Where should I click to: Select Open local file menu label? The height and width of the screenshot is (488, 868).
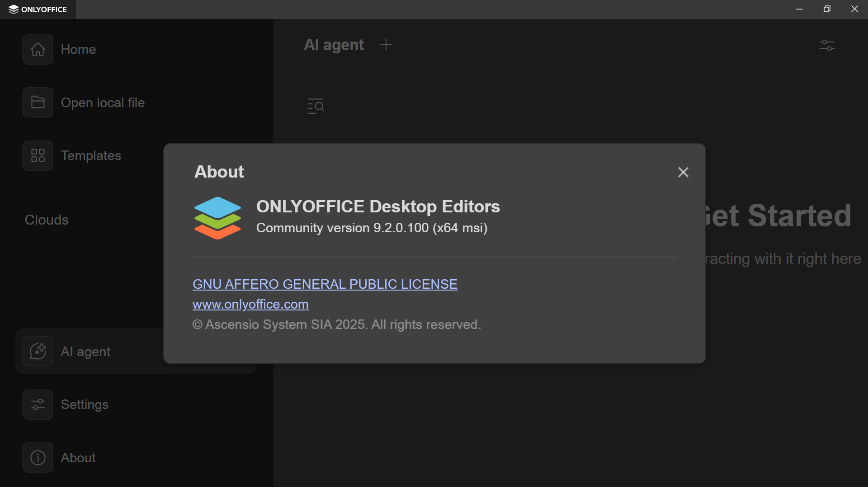103,103
